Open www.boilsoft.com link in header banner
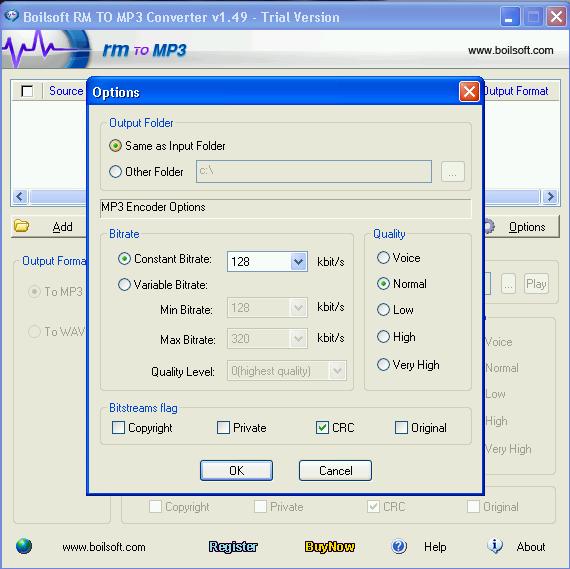570x569 pixels. point(510,50)
